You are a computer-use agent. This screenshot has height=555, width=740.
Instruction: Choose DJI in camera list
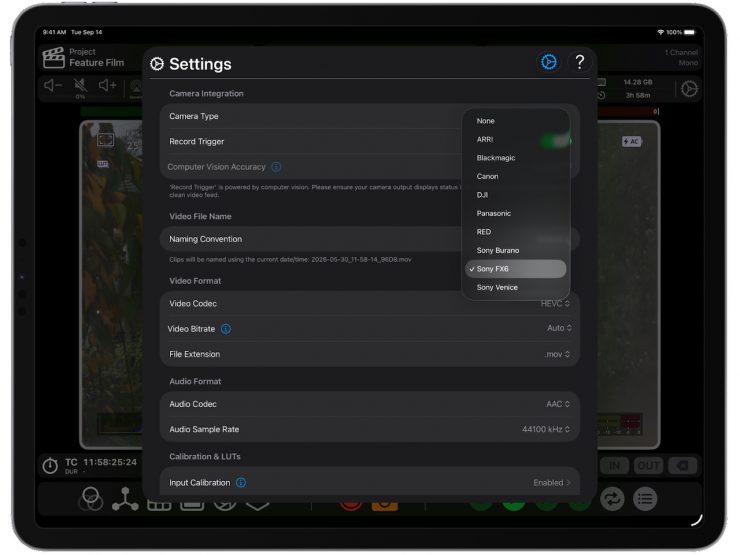[x=515, y=195]
